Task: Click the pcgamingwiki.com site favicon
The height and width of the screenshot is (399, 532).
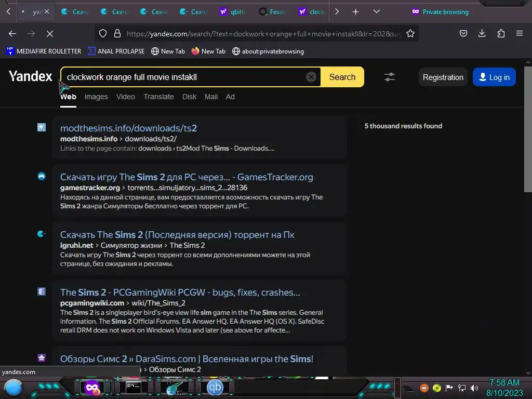Action: (42, 291)
